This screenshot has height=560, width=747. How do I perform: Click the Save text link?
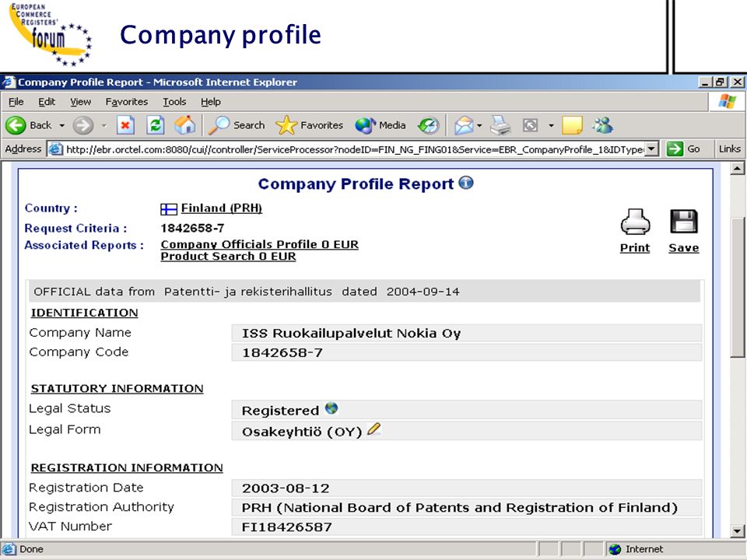(x=684, y=247)
